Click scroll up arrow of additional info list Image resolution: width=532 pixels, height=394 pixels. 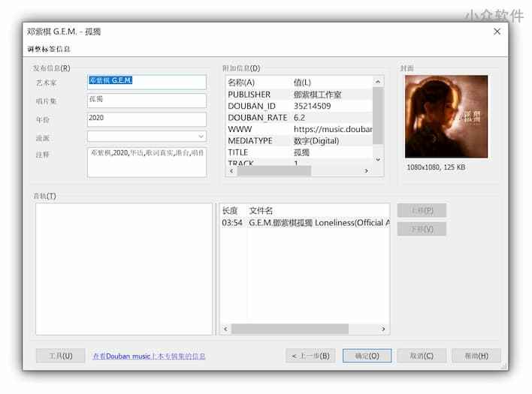[x=378, y=82]
